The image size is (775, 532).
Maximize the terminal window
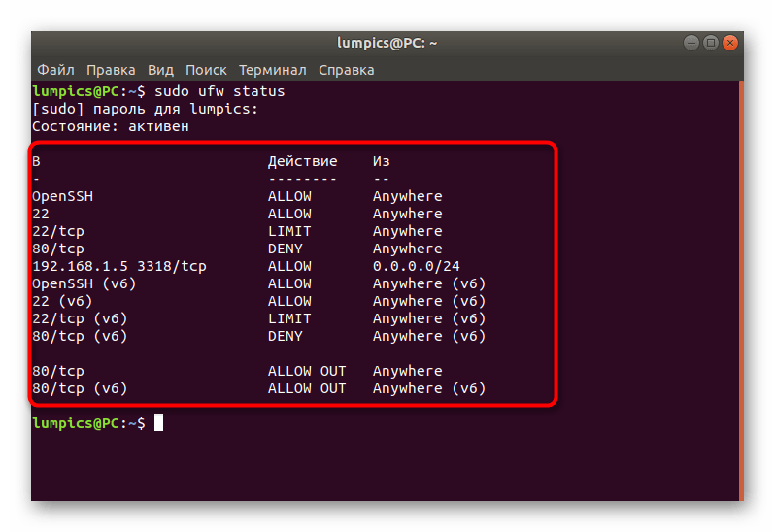(x=711, y=43)
